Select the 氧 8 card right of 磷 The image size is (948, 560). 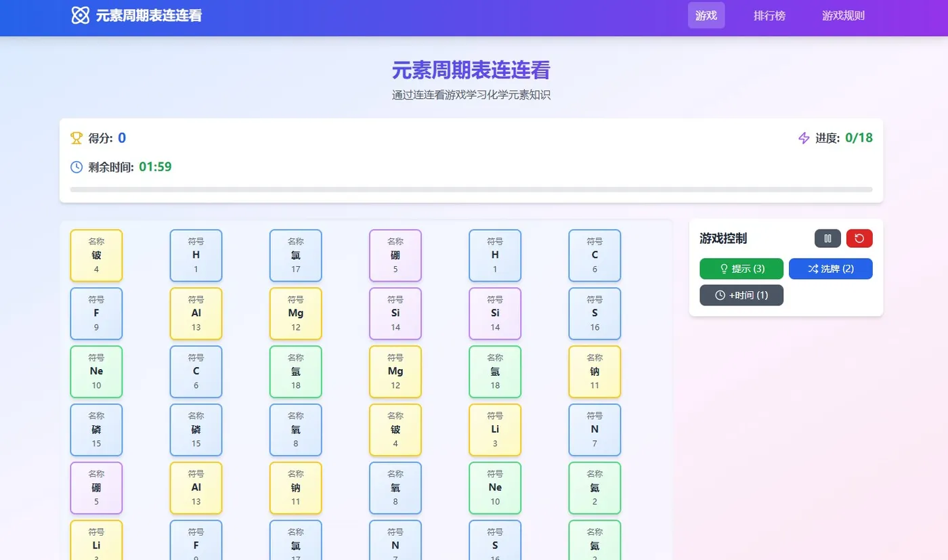(296, 430)
